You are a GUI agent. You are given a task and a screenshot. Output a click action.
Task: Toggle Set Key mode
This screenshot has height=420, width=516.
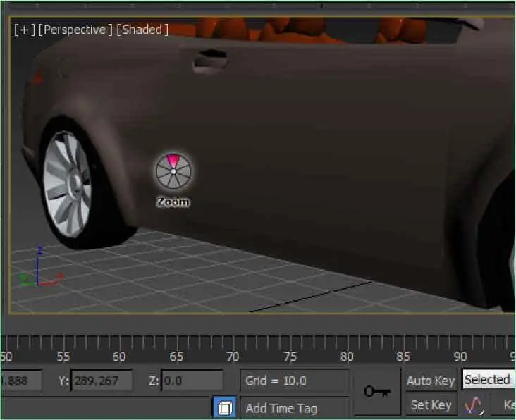430,405
